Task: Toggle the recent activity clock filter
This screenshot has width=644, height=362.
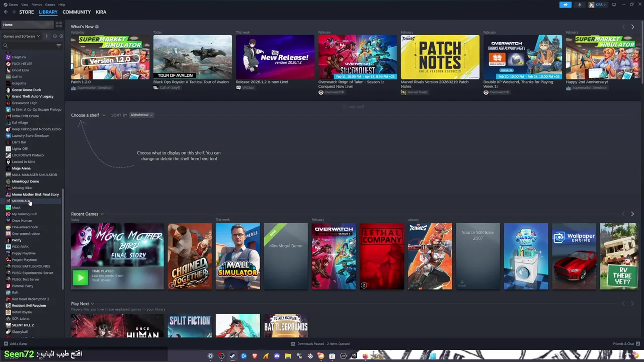Action: click(x=55, y=36)
